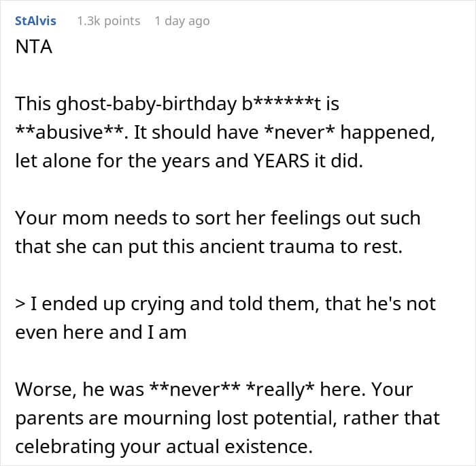Click the **abusive** emphasized word

coord(69,132)
